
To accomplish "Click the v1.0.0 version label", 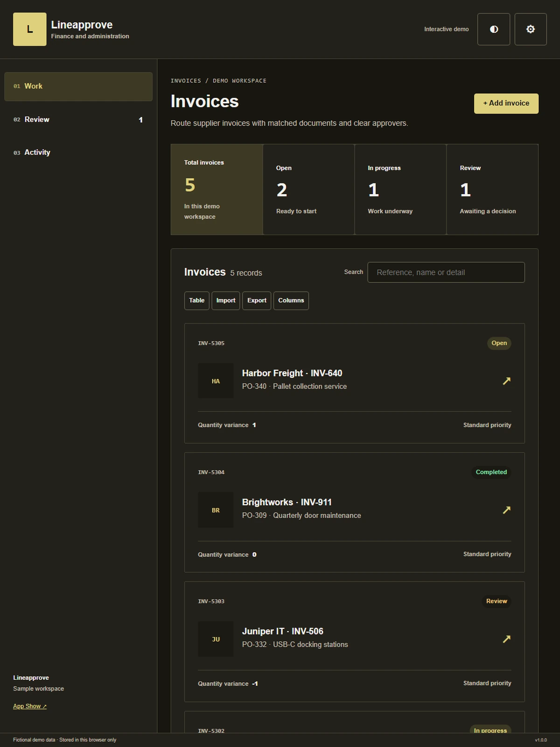I will 541,740.
